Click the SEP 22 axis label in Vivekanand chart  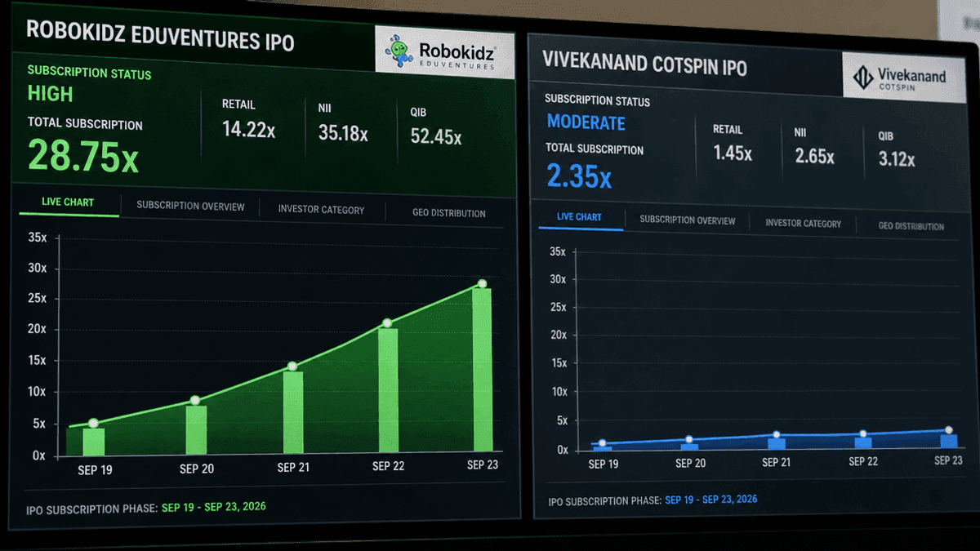pyautogui.click(x=863, y=461)
